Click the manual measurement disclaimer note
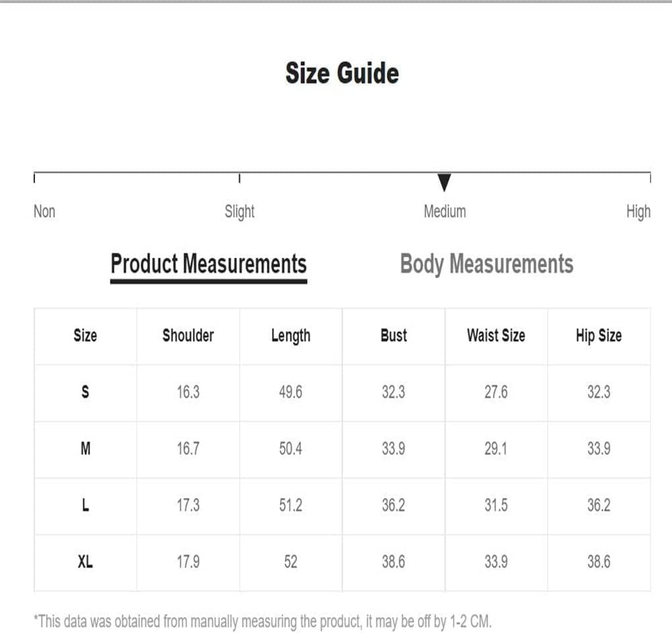Image resolution: width=672 pixels, height=633 pixels. 263,622
